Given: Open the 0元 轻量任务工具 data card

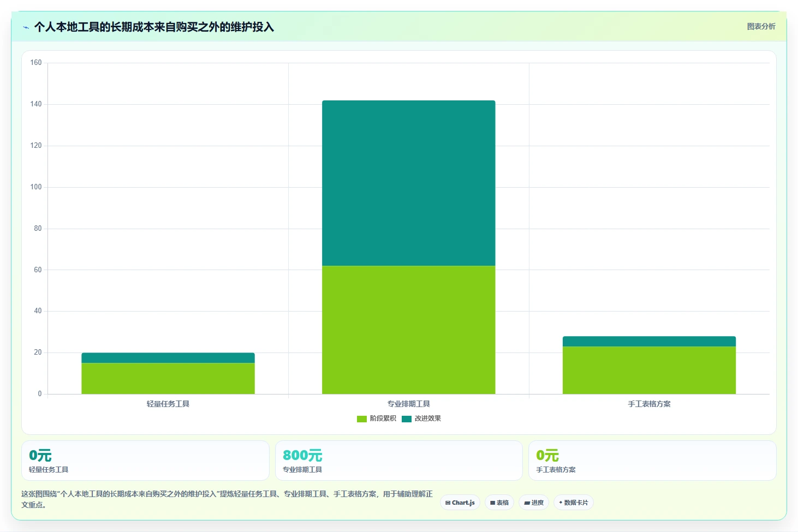Looking at the screenshot, I should (x=145, y=461).
